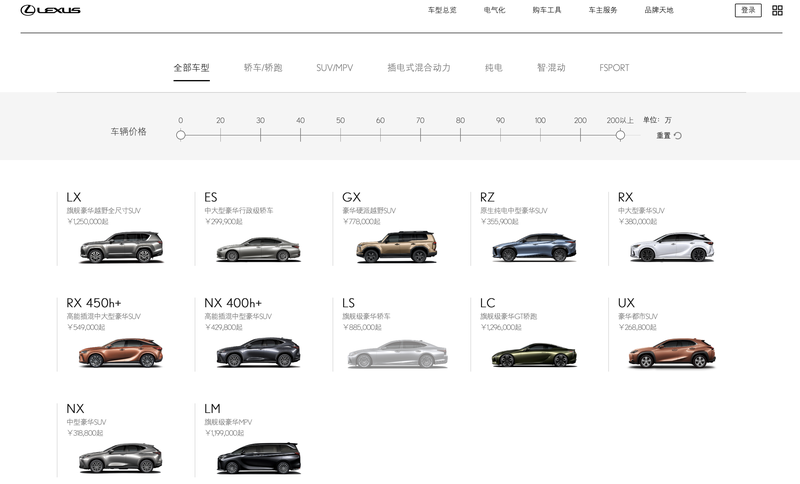800x484 pixels.
Task: Click the ¥1,296,000起 price text
Action: [x=501, y=327]
